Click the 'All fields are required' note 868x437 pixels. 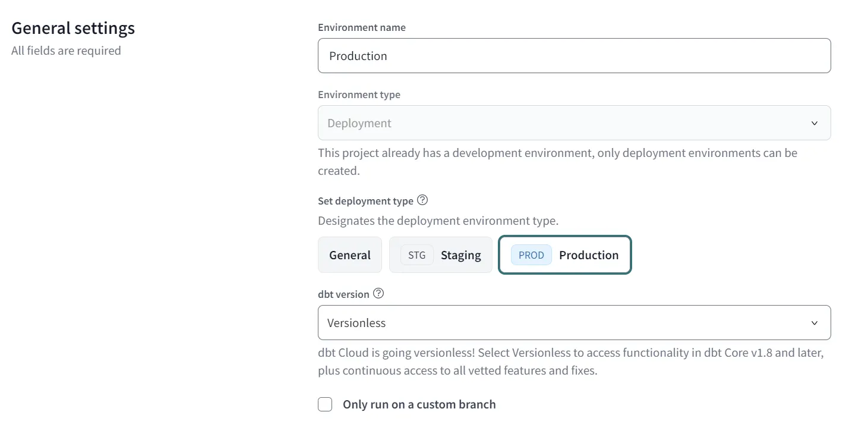coord(66,51)
